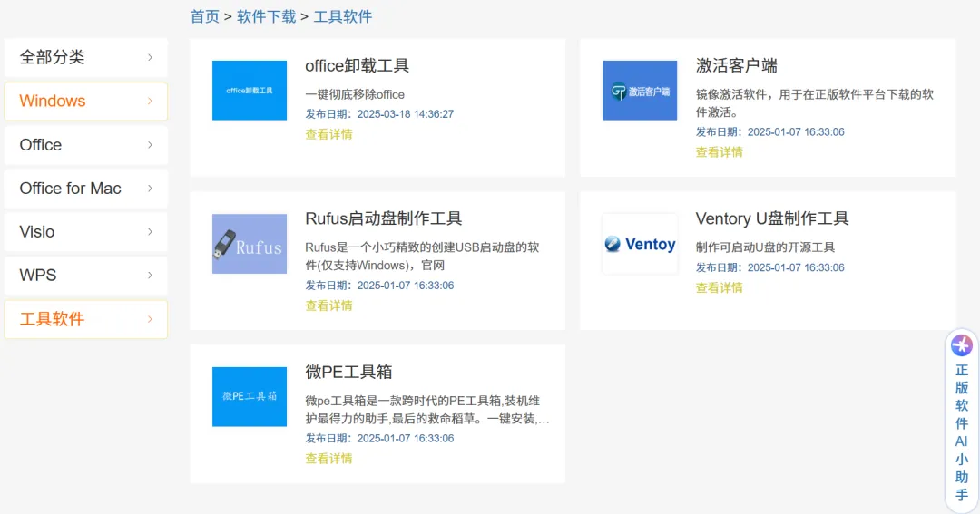This screenshot has width=980, height=514.
Task: Open the Ventoy logo thumbnail
Action: tap(640, 244)
